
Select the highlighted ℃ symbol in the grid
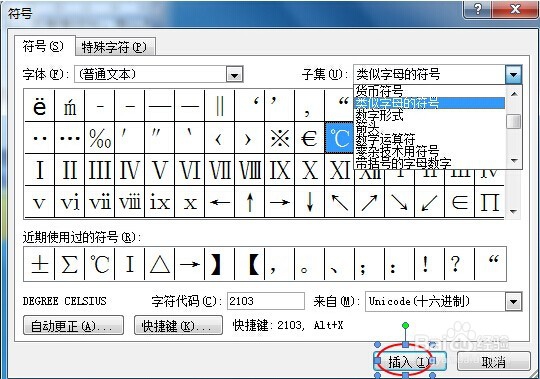339,138
